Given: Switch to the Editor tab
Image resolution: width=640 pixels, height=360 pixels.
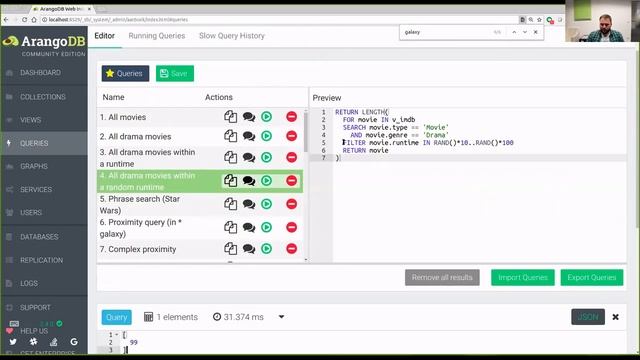Looking at the screenshot, I should coord(104,36).
